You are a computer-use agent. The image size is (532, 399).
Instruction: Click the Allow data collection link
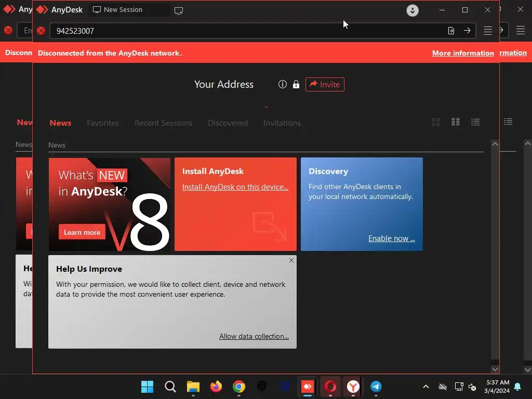(254, 336)
